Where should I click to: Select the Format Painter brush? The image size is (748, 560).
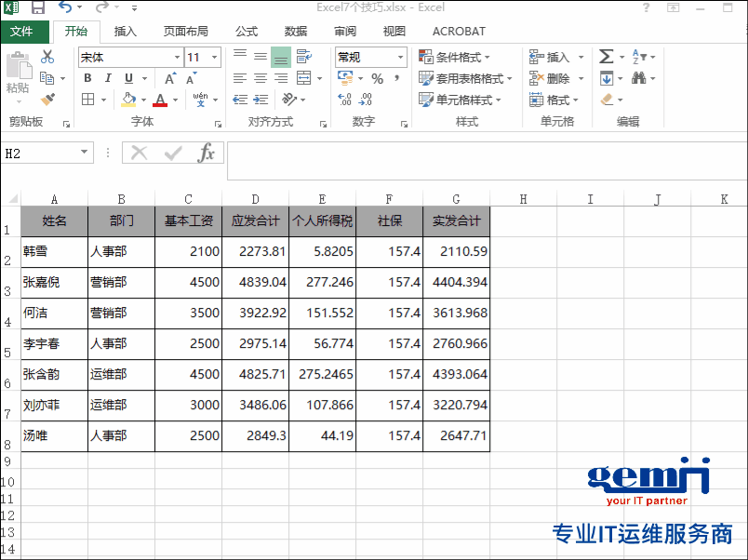click(x=47, y=99)
